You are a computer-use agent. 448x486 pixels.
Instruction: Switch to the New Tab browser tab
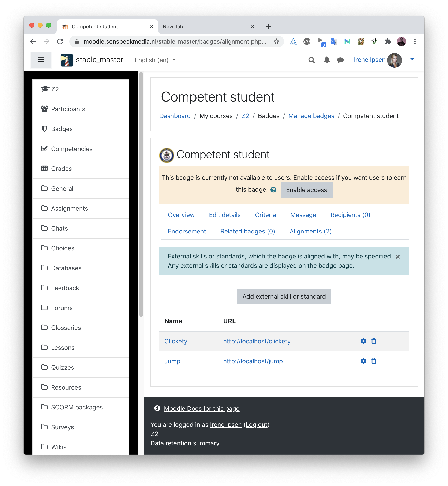[209, 26]
